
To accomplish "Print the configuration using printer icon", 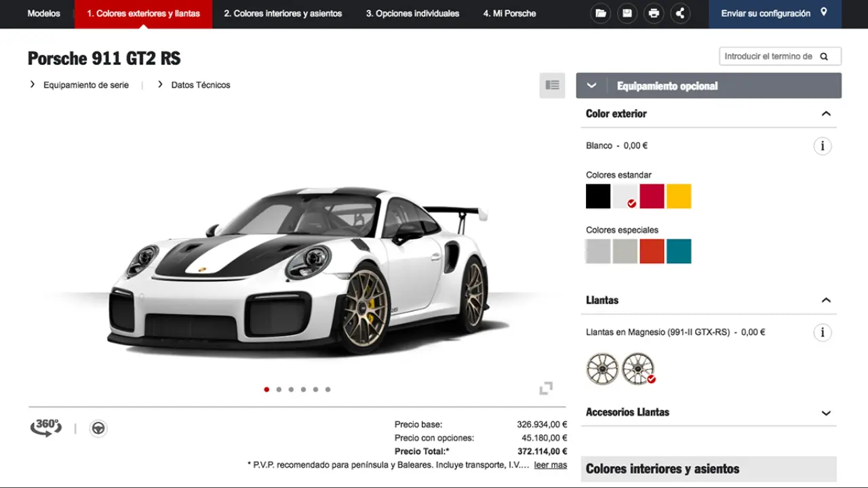I will (x=653, y=14).
